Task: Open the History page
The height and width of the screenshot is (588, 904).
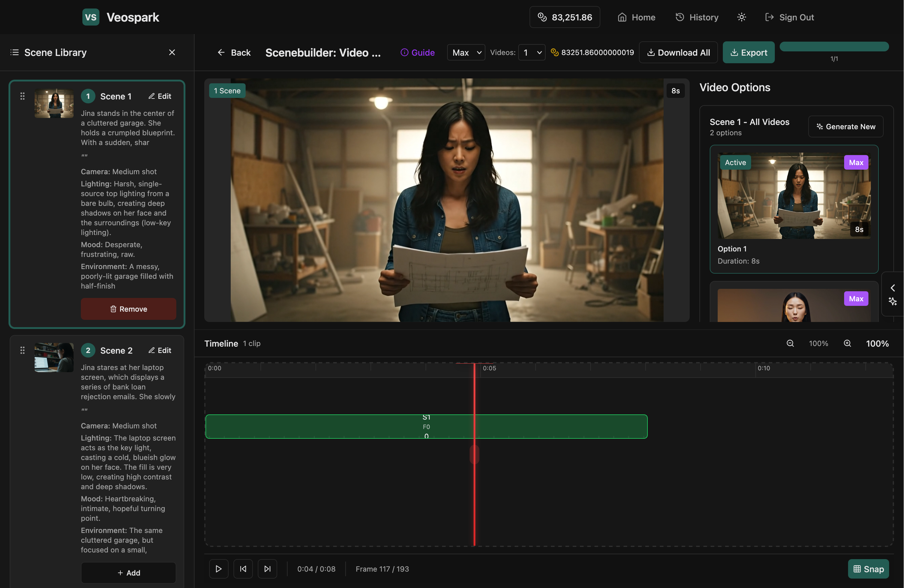Action: point(697,17)
